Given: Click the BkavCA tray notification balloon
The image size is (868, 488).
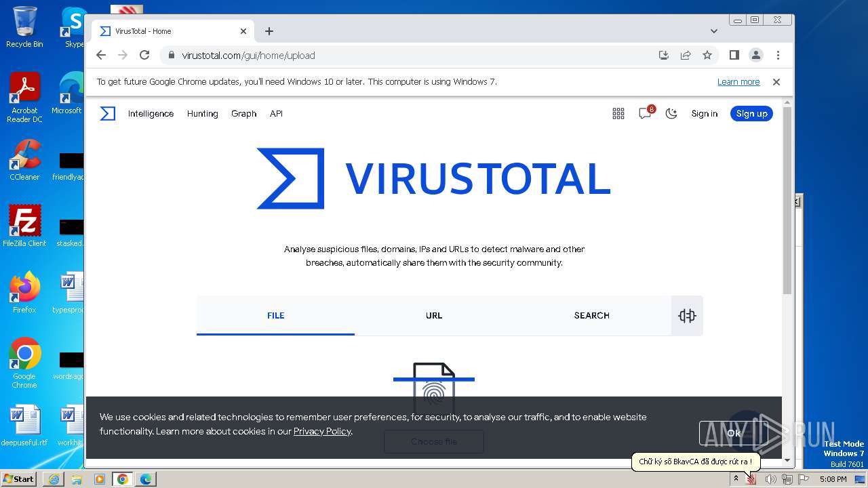Looking at the screenshot, I should point(696,462).
